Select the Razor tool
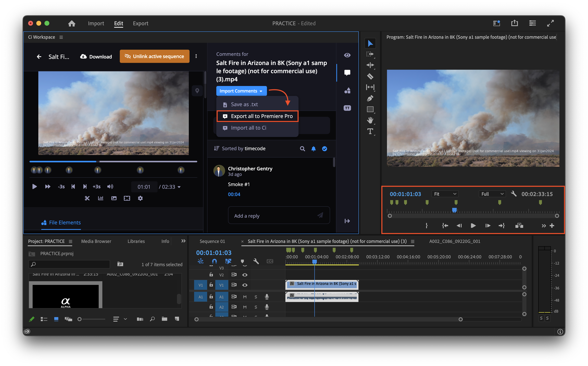Image resolution: width=588 pixels, height=366 pixels. 370,76
